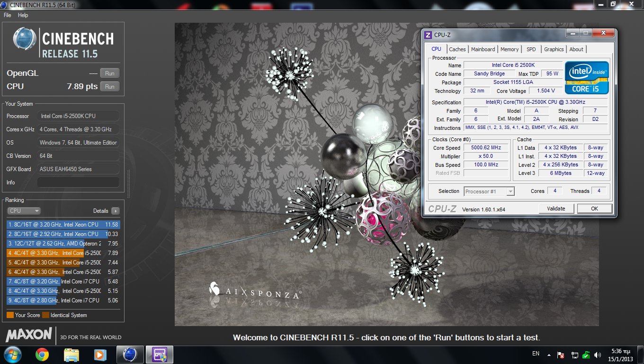Screen dimensions: 644x364
Task: Switch to CPU-Z via its taskbar icon
Action: pyautogui.click(x=159, y=354)
